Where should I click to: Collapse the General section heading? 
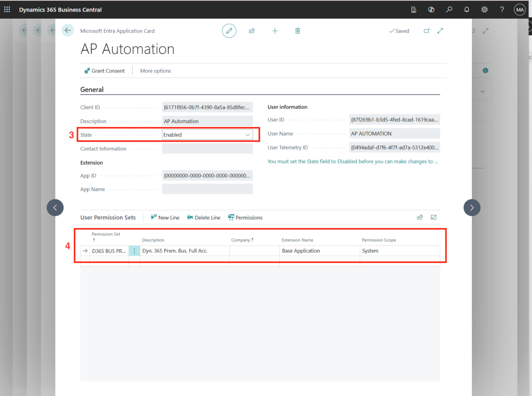pos(92,90)
